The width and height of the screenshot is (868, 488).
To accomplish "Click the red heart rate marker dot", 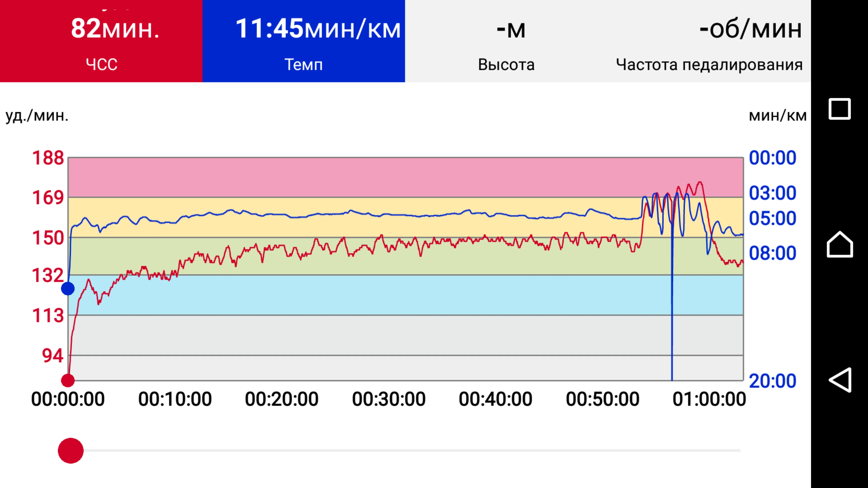I will click(x=68, y=380).
